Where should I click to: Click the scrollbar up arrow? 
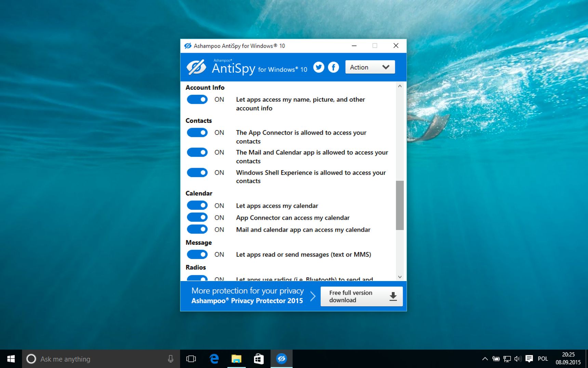pyautogui.click(x=400, y=86)
